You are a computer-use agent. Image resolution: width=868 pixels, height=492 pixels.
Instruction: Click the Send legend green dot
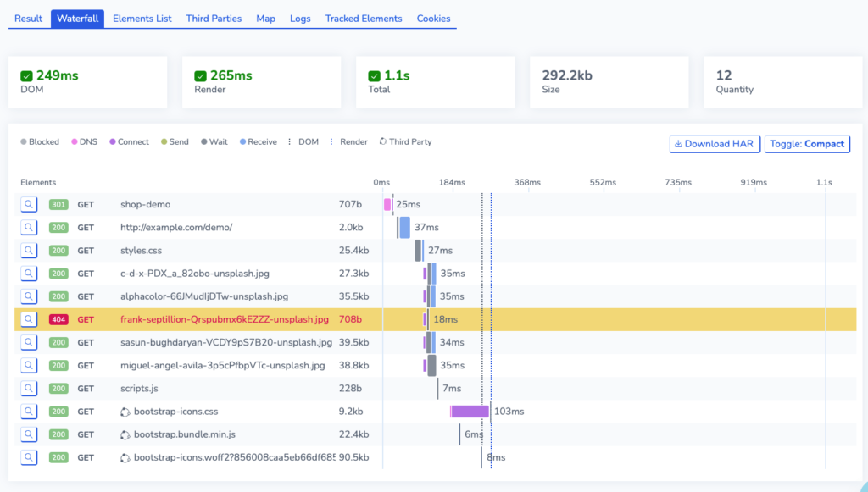(164, 141)
